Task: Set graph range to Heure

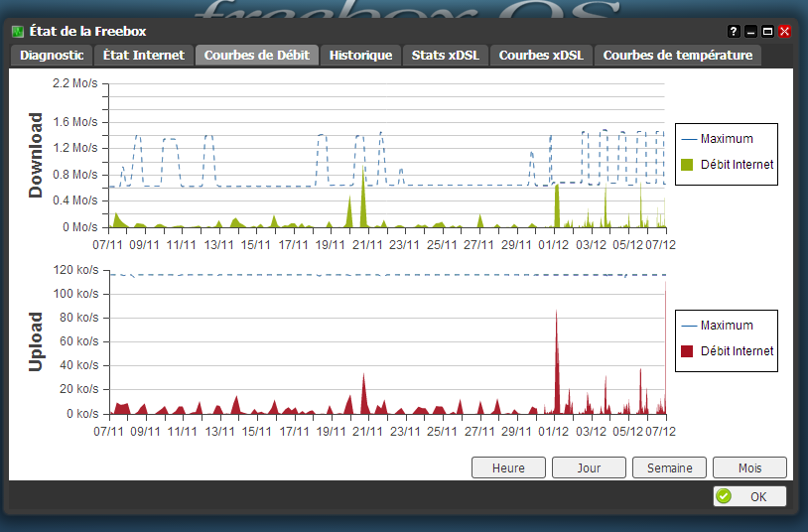Action: coord(508,467)
